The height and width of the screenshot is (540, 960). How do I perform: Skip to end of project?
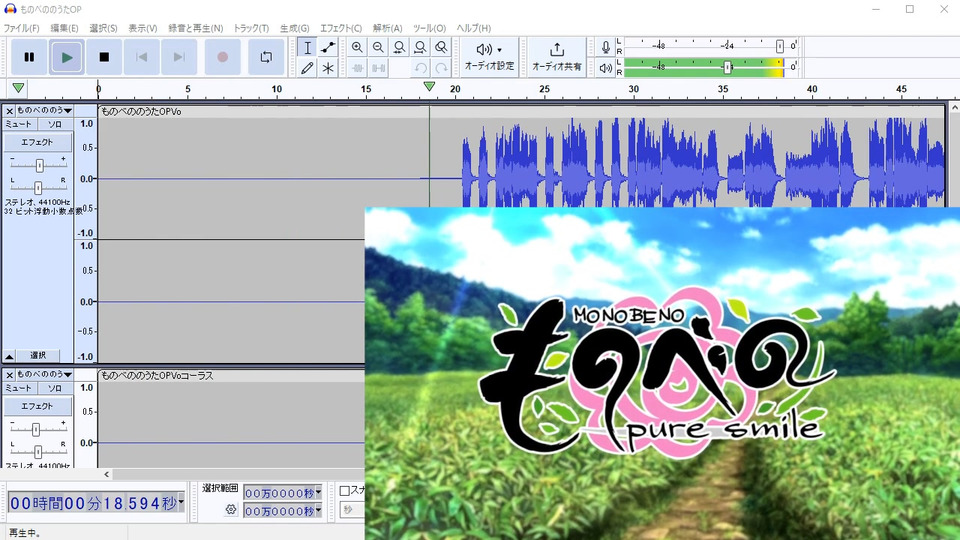click(x=179, y=57)
